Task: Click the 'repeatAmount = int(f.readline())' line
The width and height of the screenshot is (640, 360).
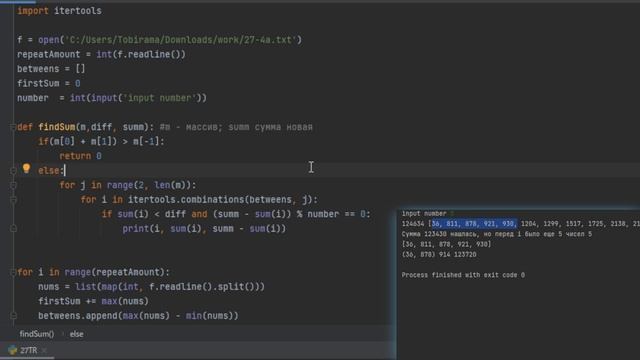Action: coord(101,55)
